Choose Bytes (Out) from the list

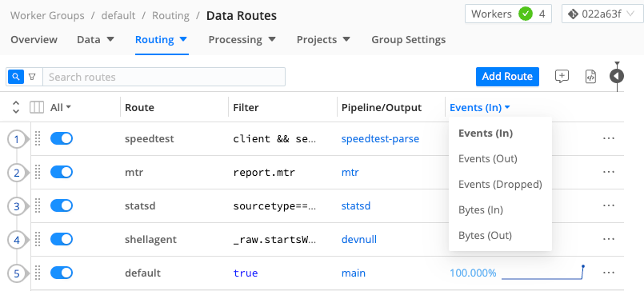click(x=485, y=236)
